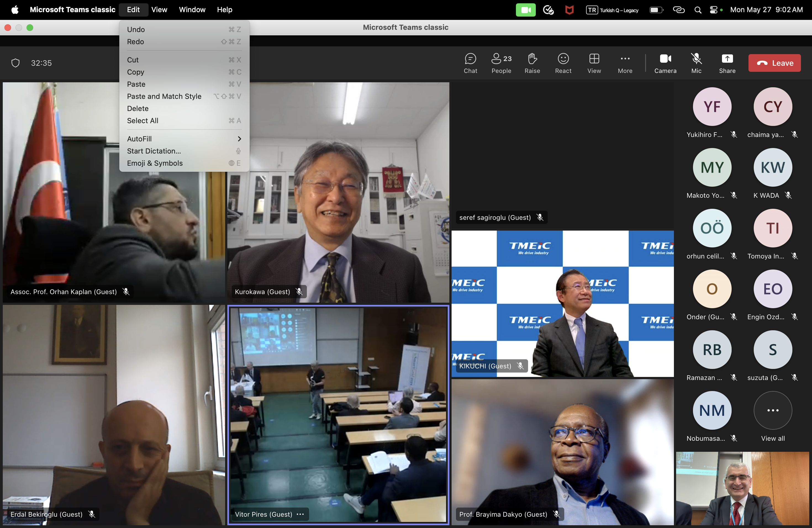Open the meeting Chat panel

470,63
